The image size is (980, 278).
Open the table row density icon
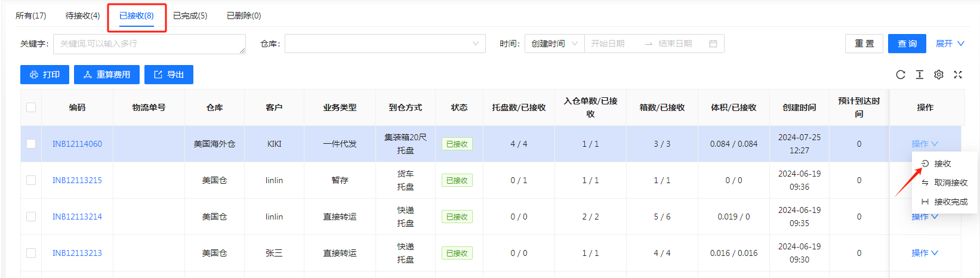click(920, 75)
